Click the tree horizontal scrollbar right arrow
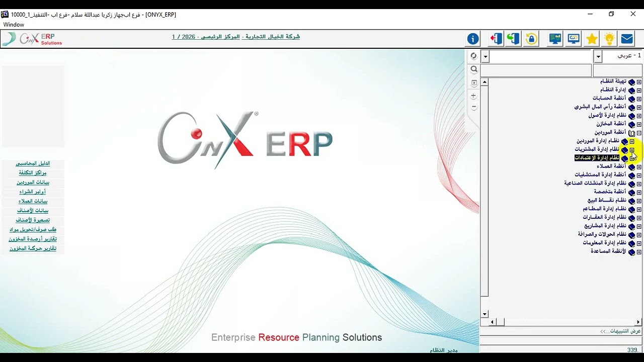The width and height of the screenshot is (644, 362). pyautogui.click(x=638, y=322)
